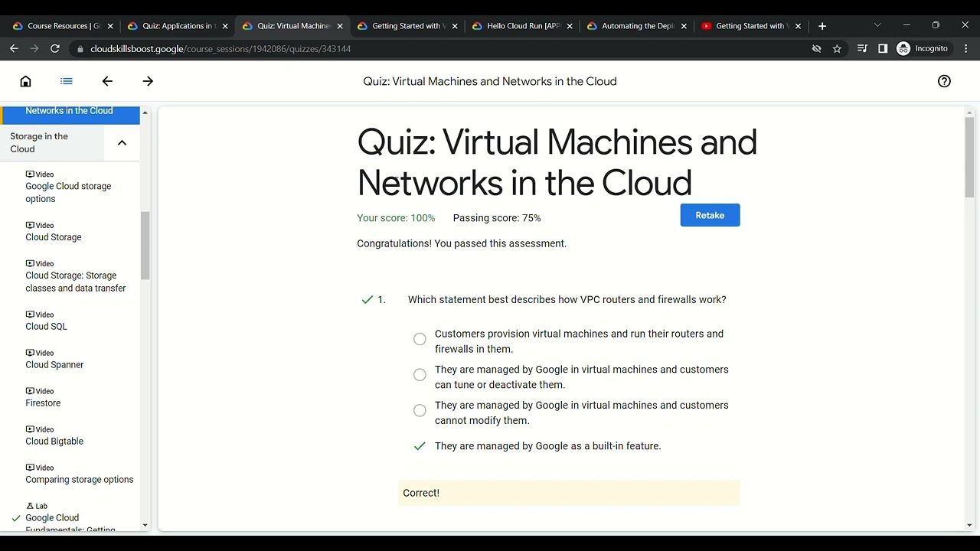Screen dimensions: 980x551
Task: Open the side panel icon
Action: pos(883,48)
